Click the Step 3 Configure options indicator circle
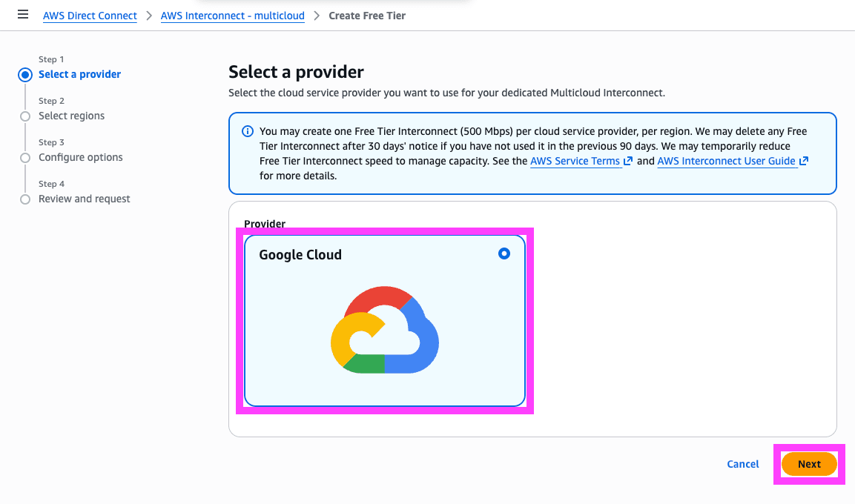 [25, 158]
